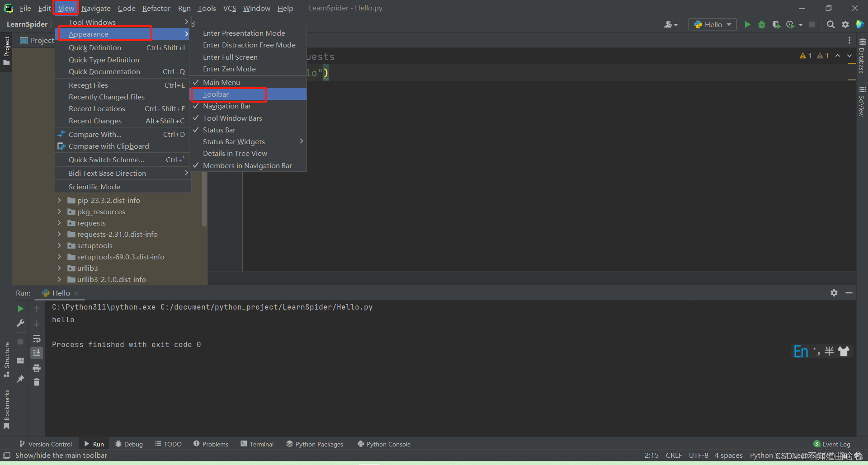Open the Event Log

click(x=832, y=444)
